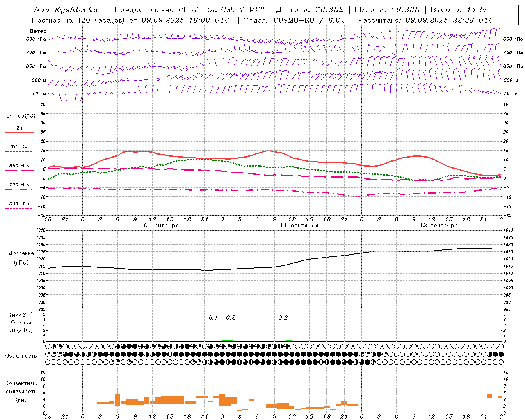Click the 11 сентября date label
Viewport: 525px width, 420px height.
coord(299,226)
